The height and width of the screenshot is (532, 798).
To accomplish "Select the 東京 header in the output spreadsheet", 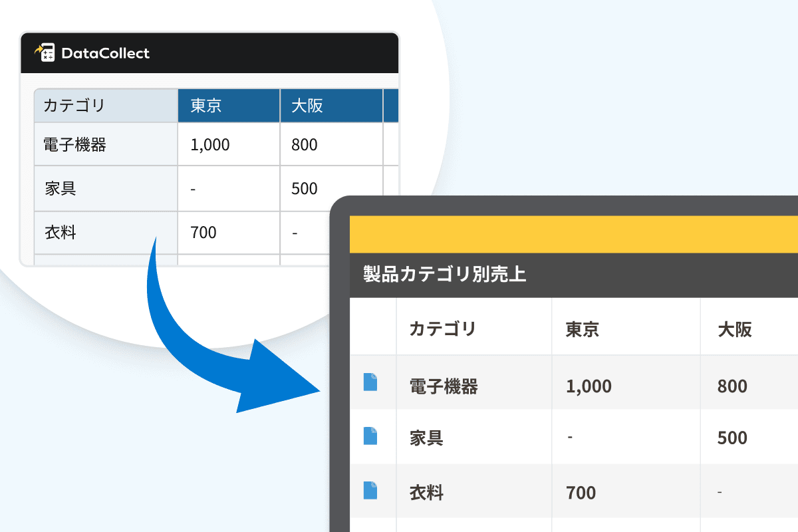I will click(x=581, y=327).
